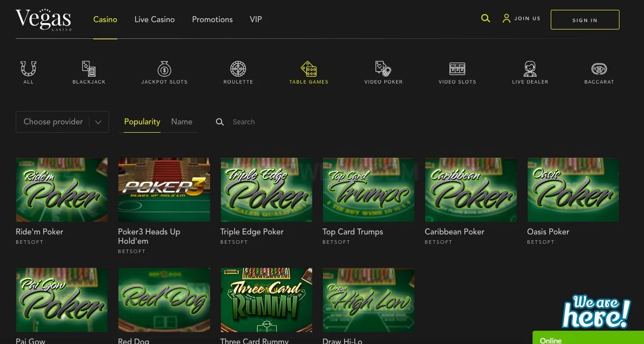Click Betsoft label under Top Card Trumps
Screen dimensions: 644x344
pyautogui.click(x=336, y=242)
